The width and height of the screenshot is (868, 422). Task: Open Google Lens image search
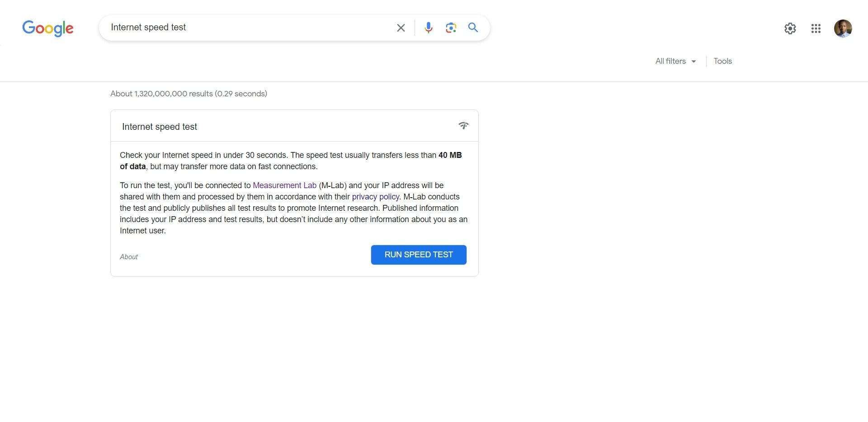[451, 28]
